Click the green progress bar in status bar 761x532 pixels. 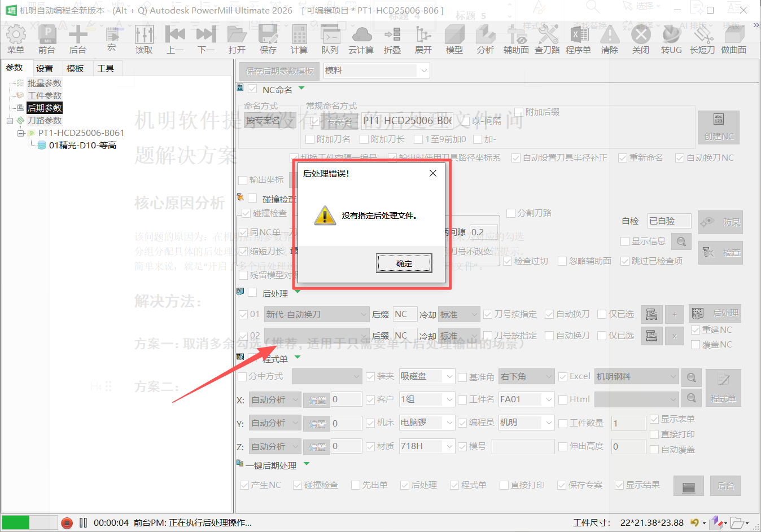29,523
